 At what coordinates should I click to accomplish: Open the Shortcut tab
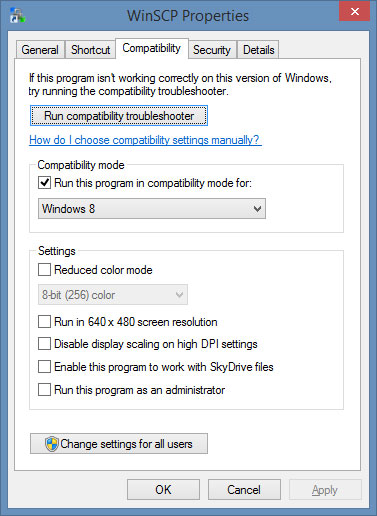[x=90, y=50]
